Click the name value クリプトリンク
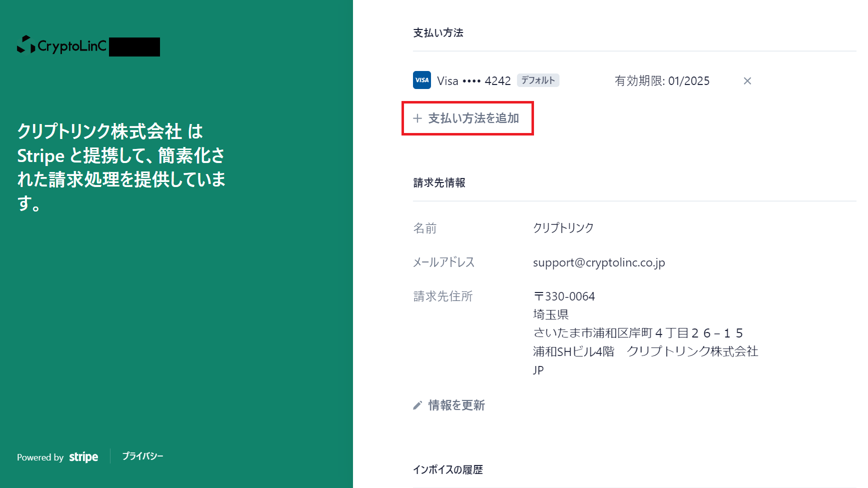 pos(563,228)
